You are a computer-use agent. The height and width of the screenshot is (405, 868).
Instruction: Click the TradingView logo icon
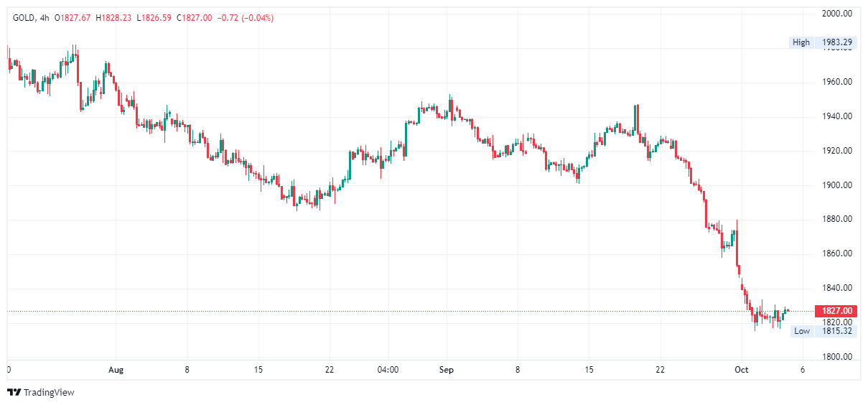click(14, 392)
